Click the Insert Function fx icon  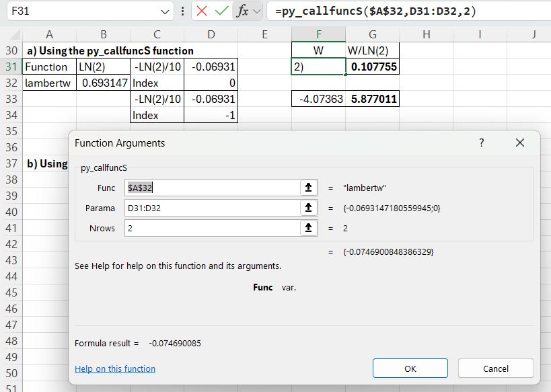pyautogui.click(x=242, y=11)
